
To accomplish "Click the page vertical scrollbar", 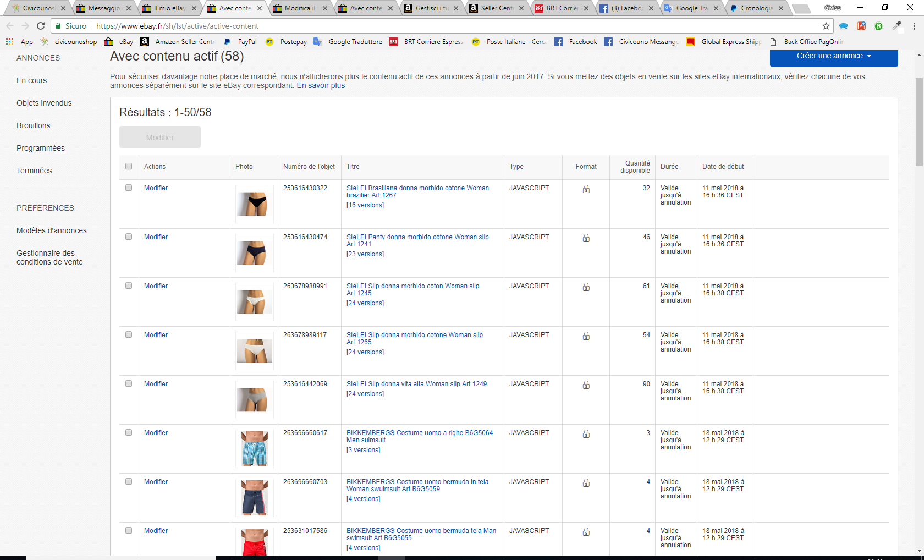I will pos(919,122).
